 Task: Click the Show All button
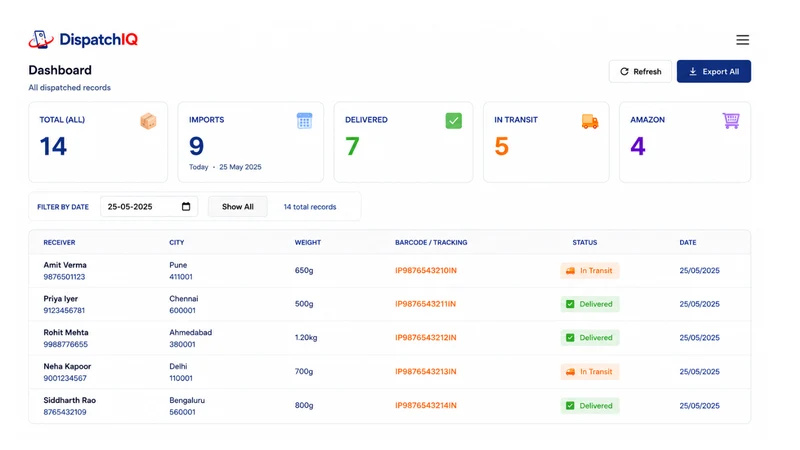click(238, 207)
